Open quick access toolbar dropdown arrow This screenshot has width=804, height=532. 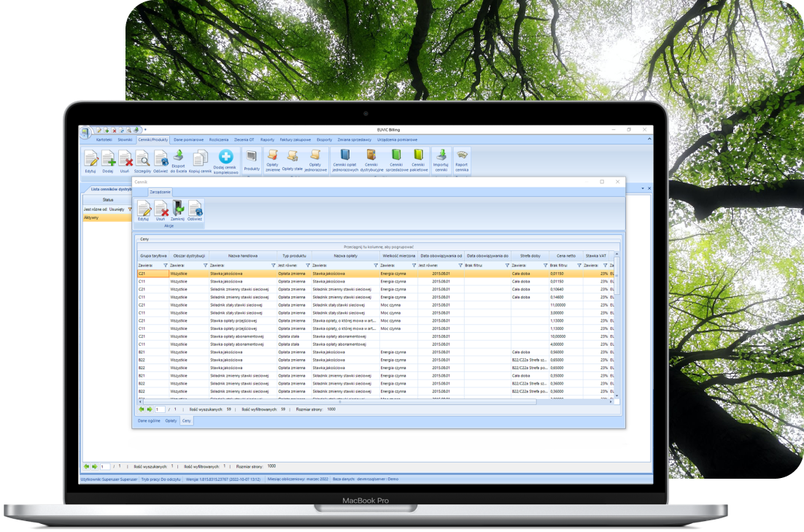click(145, 130)
